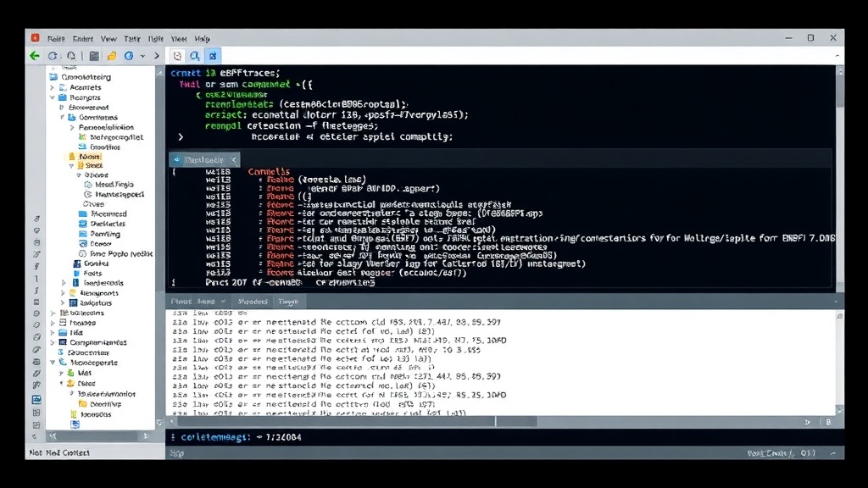Viewport: 868px width, 488px height.
Task: Click the green back arrow in the toolbar
Action: tap(34, 56)
